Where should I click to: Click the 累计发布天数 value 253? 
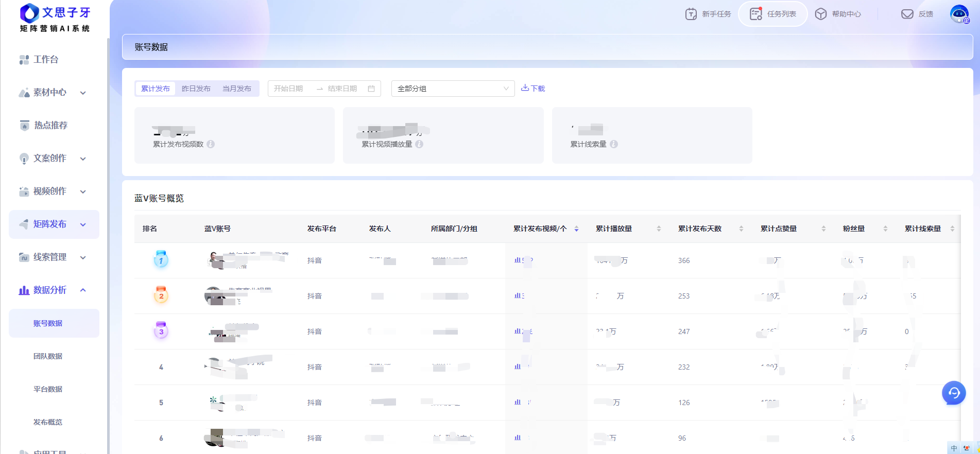coord(684,296)
